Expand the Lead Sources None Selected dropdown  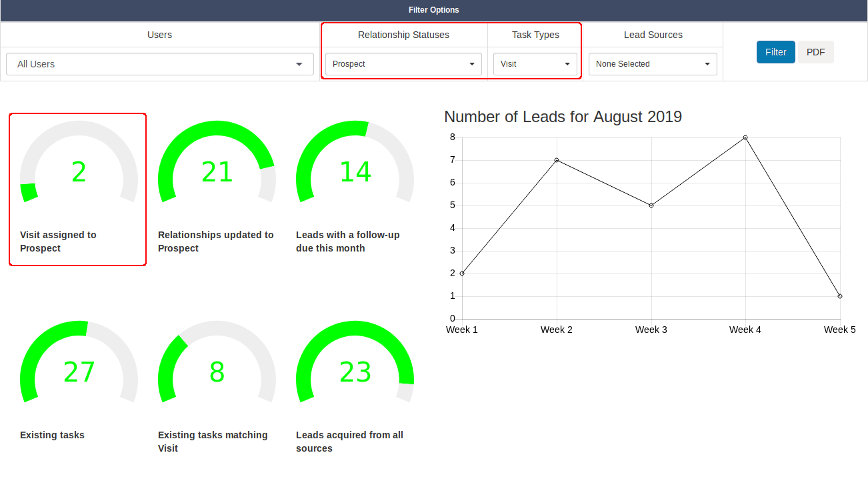tap(652, 64)
